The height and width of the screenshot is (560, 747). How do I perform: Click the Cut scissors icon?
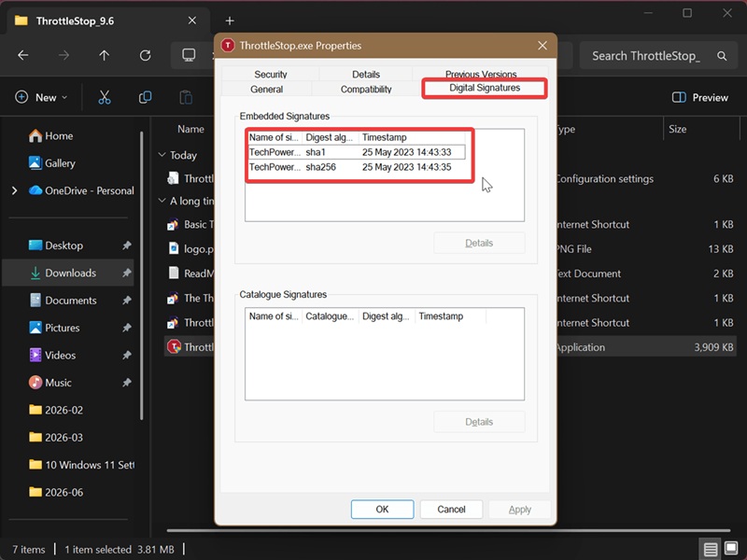pyautogui.click(x=105, y=98)
